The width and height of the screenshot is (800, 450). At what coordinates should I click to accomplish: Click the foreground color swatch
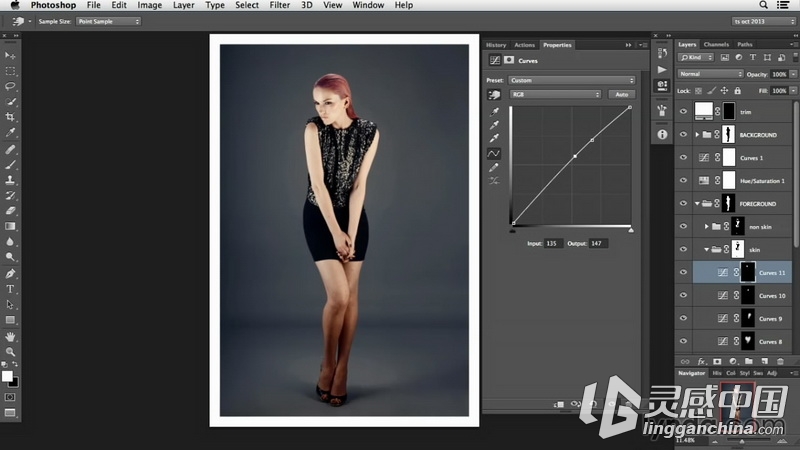7,377
